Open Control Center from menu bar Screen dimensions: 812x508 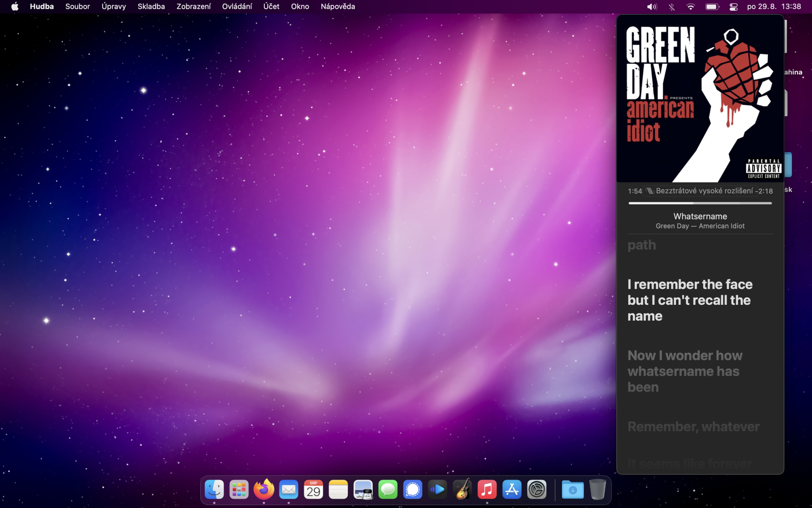733,7
